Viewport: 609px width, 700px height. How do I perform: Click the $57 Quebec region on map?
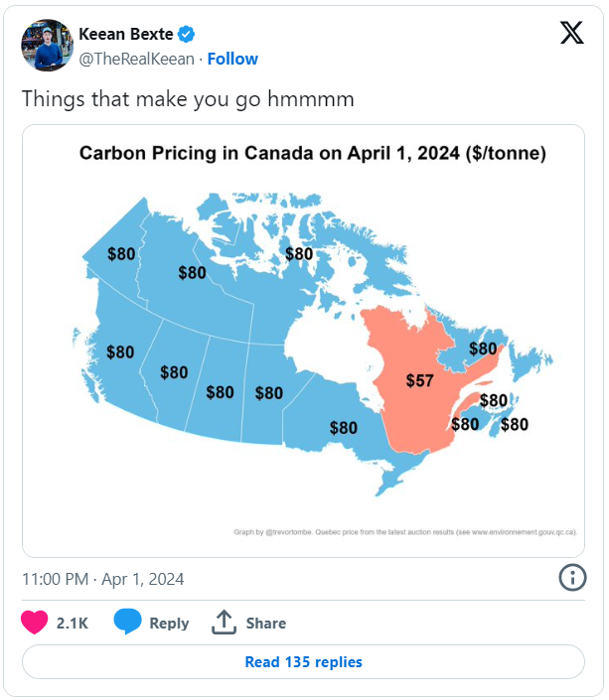point(419,381)
